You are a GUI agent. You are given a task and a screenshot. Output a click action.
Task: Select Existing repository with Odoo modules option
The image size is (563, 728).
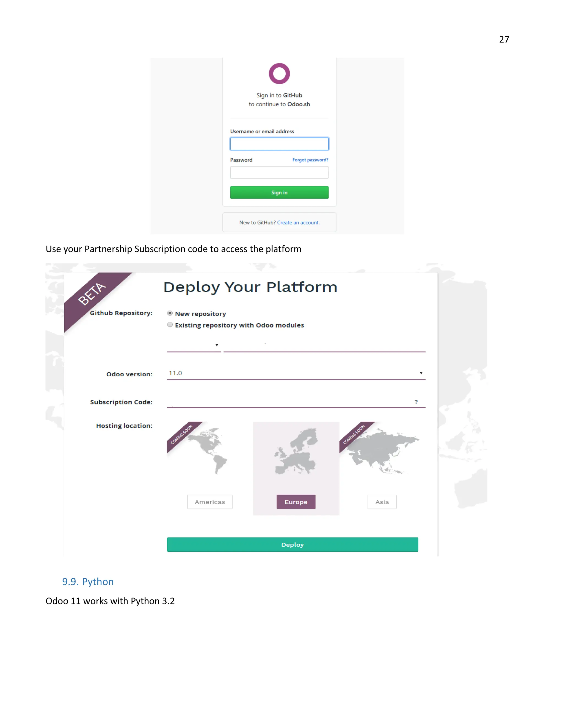(x=170, y=325)
